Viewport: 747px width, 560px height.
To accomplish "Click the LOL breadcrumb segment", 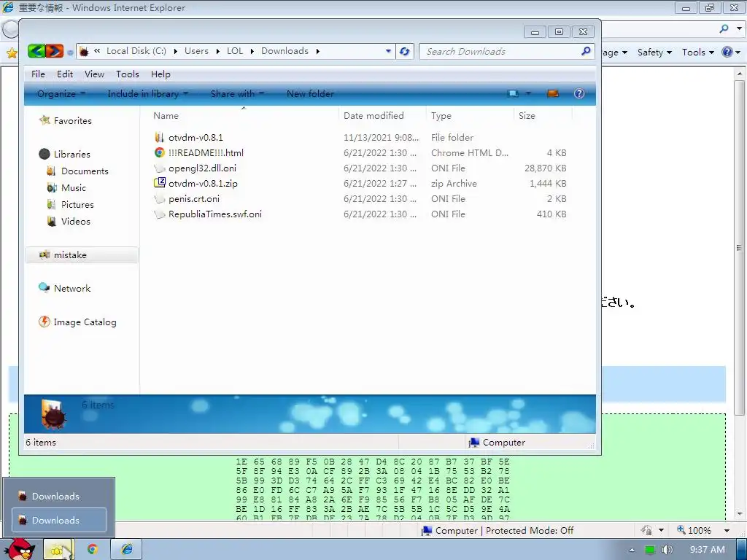I will (235, 51).
